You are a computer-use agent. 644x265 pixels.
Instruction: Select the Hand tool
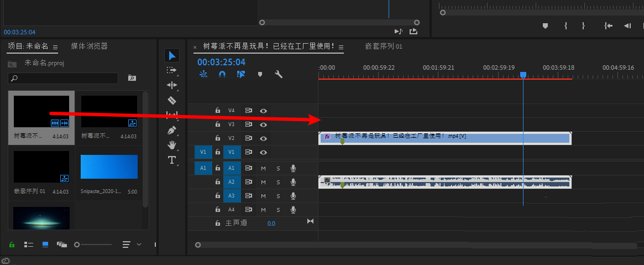pyautogui.click(x=172, y=145)
